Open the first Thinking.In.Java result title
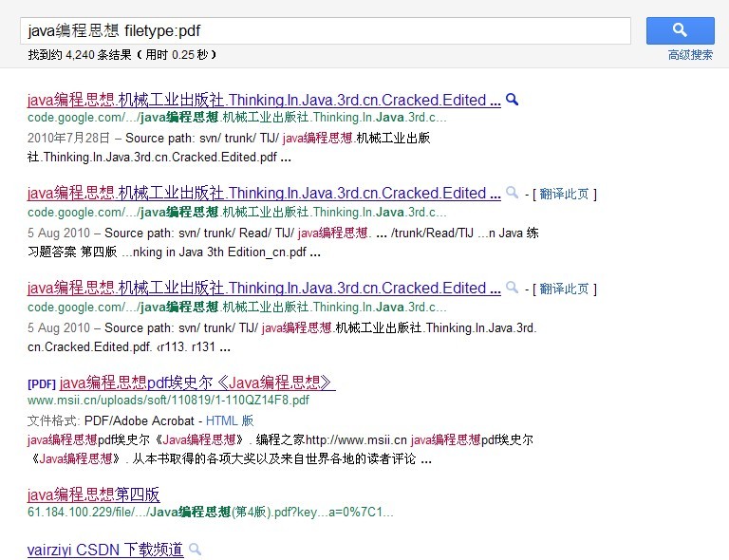The width and height of the screenshot is (729, 560). tap(264, 100)
